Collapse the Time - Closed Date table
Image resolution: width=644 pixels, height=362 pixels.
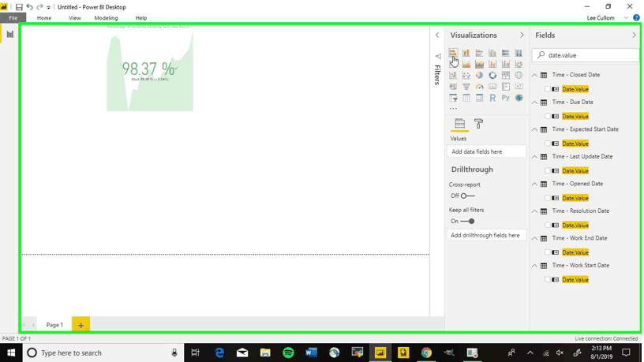[534, 75]
